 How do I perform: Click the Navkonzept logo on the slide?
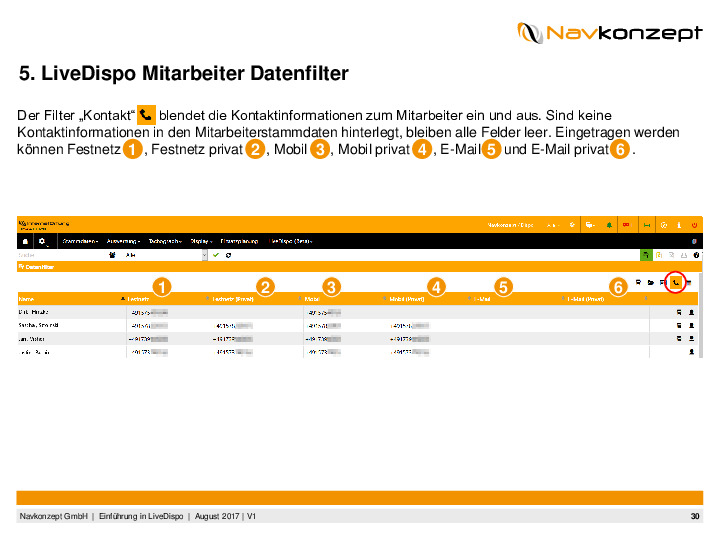coord(610,33)
